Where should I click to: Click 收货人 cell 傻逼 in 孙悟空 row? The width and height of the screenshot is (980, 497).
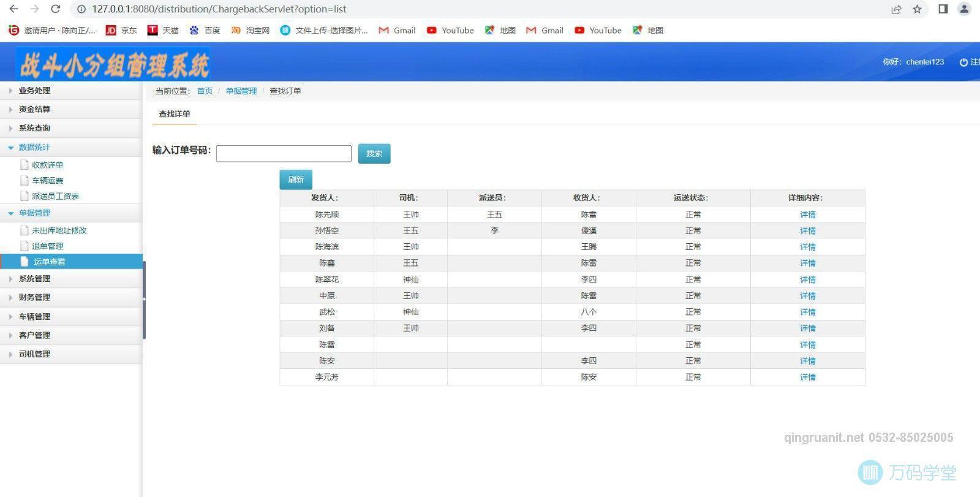tap(589, 230)
